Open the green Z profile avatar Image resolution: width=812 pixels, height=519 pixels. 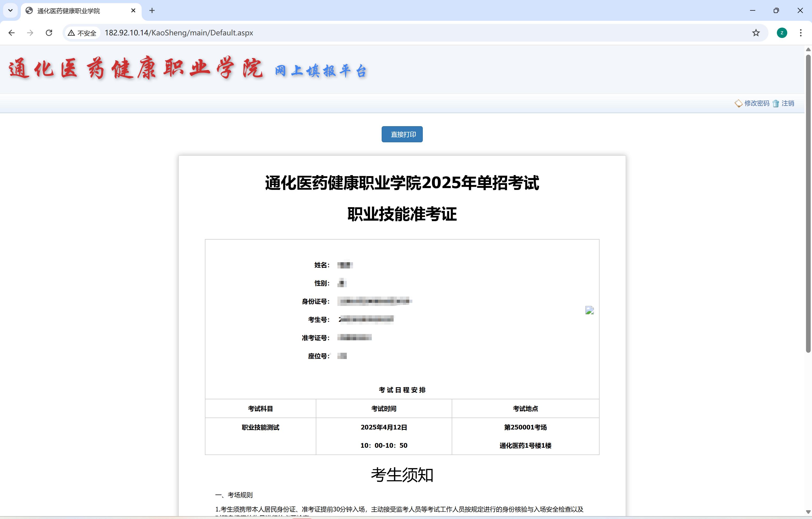point(782,33)
